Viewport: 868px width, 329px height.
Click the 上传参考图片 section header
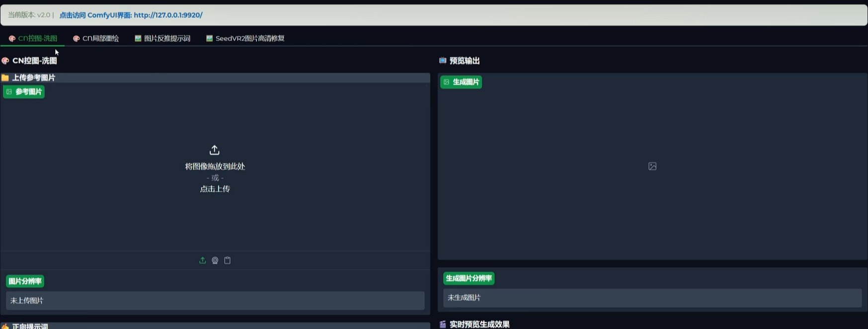click(215, 78)
